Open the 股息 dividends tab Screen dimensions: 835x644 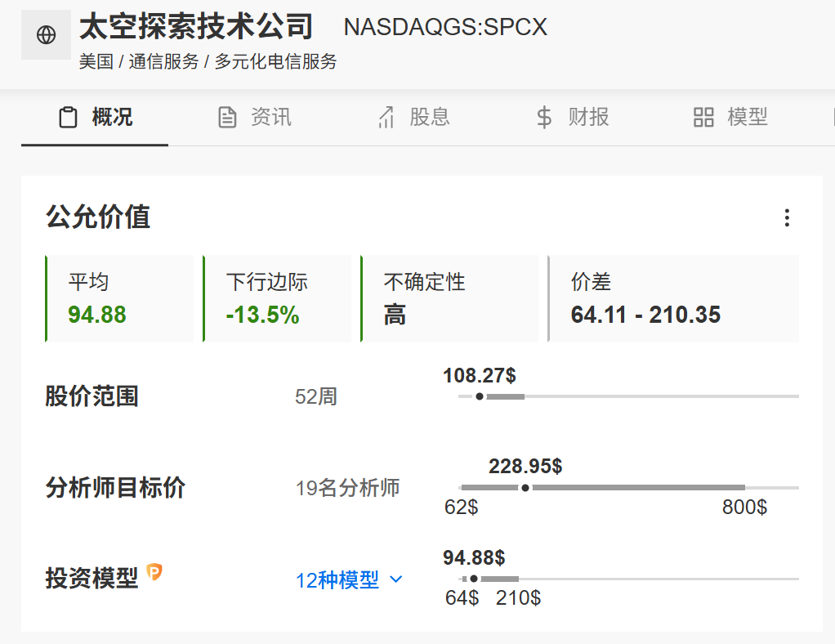(x=413, y=117)
